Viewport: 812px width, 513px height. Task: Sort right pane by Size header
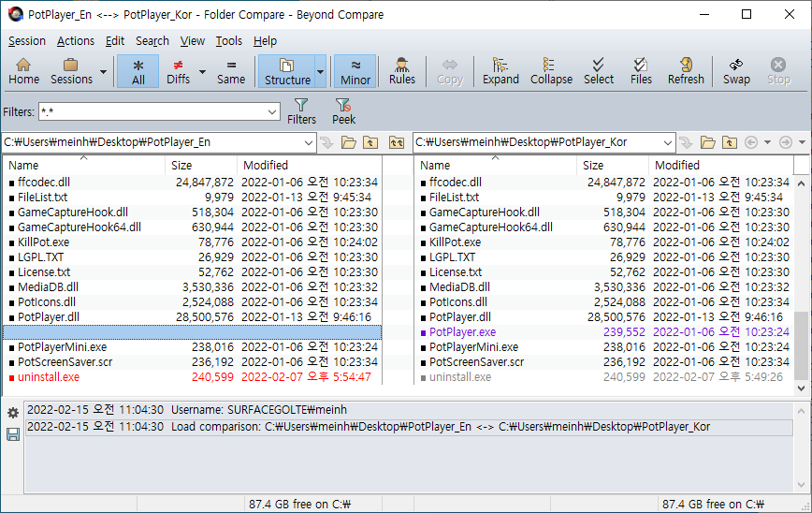tap(613, 166)
